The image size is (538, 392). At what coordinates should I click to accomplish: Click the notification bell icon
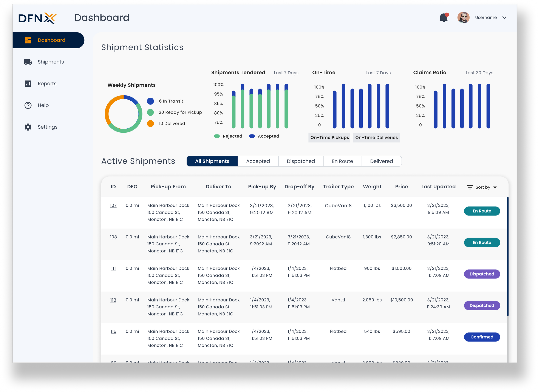443,18
